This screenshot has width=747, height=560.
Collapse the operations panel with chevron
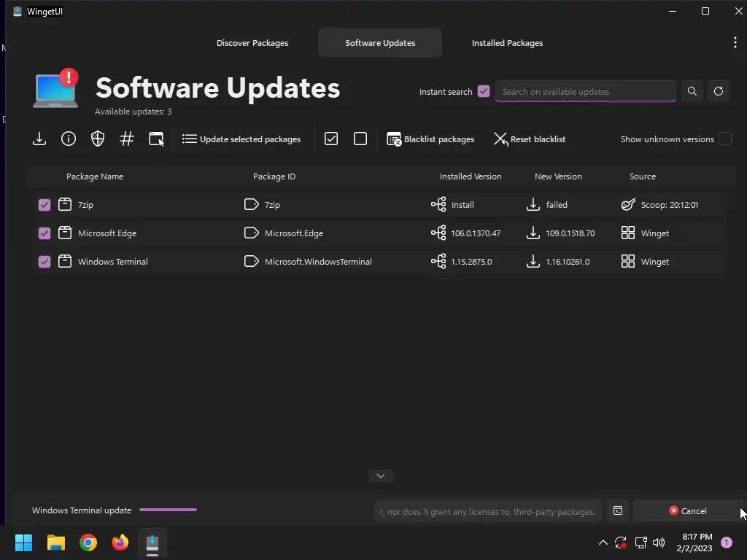pyautogui.click(x=381, y=475)
